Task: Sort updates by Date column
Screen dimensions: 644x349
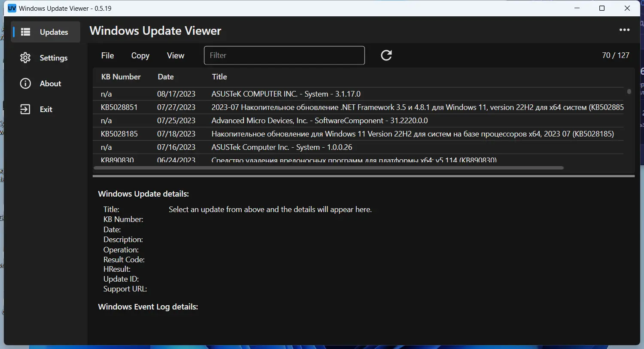Action: [x=166, y=77]
